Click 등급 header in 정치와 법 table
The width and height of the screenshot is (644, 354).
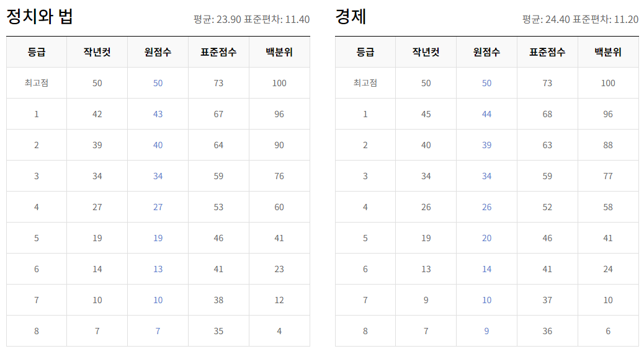click(x=37, y=52)
